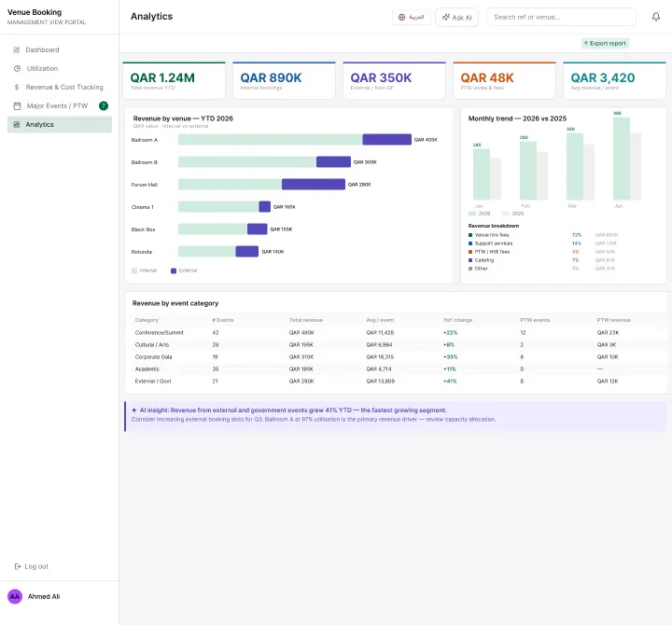672x625 pixels.
Task: Click the sparkle icon in AI insight banner
Action: tap(134, 410)
